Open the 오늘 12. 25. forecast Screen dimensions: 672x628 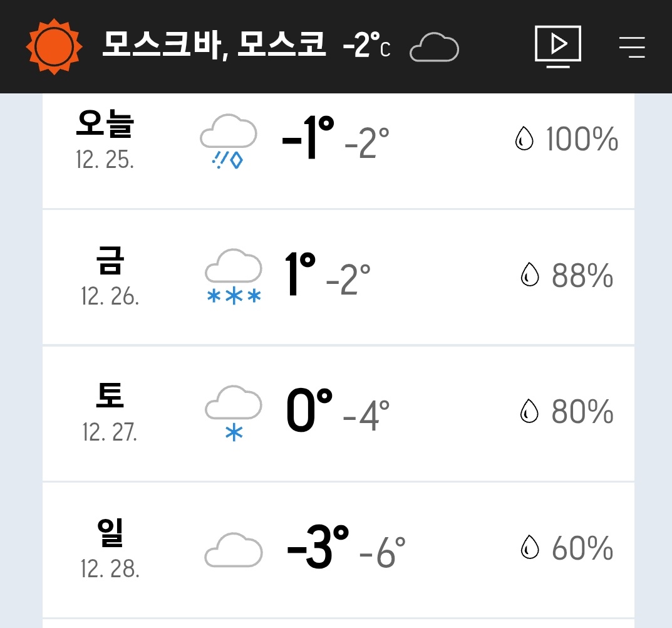click(x=105, y=140)
